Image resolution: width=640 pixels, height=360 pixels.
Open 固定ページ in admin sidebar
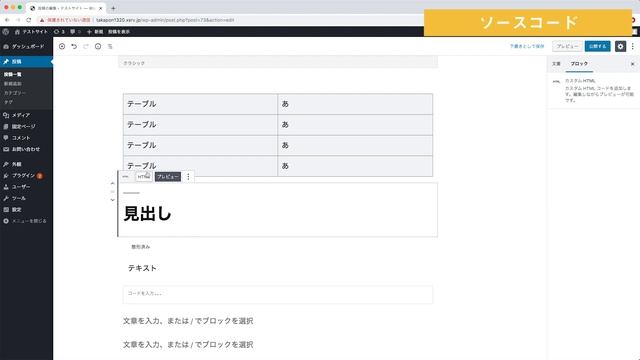[x=26, y=127]
